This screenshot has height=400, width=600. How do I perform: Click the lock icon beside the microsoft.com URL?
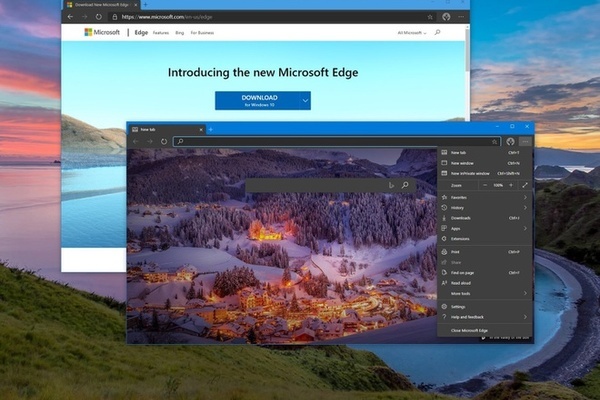point(114,17)
